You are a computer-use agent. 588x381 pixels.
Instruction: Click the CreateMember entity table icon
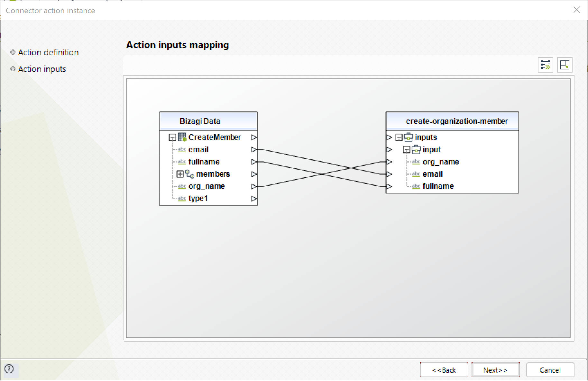click(x=182, y=137)
